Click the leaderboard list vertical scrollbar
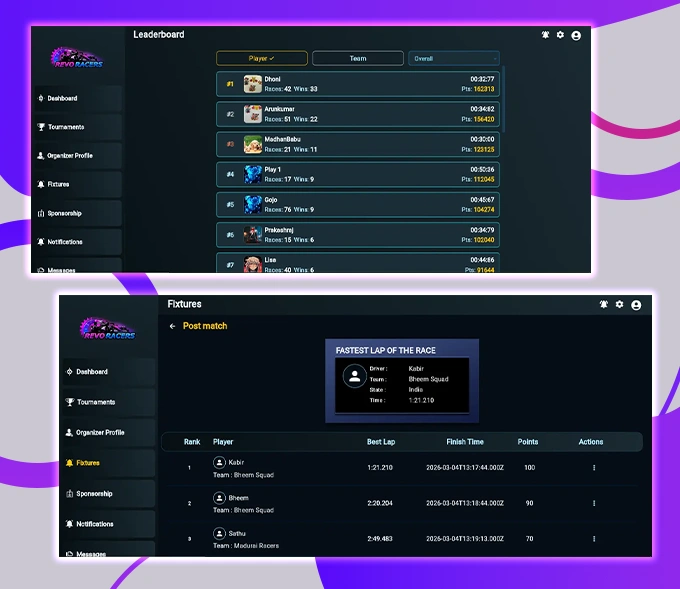 click(504, 100)
